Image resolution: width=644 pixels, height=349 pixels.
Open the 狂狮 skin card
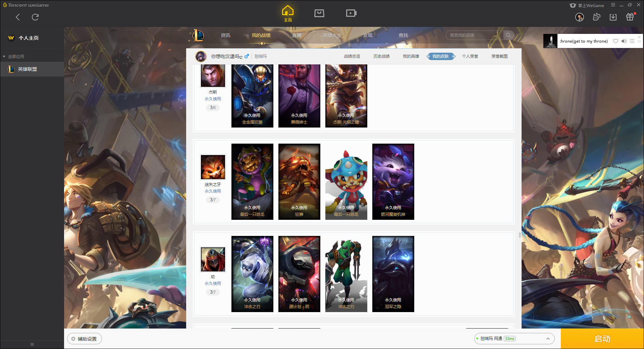299,182
